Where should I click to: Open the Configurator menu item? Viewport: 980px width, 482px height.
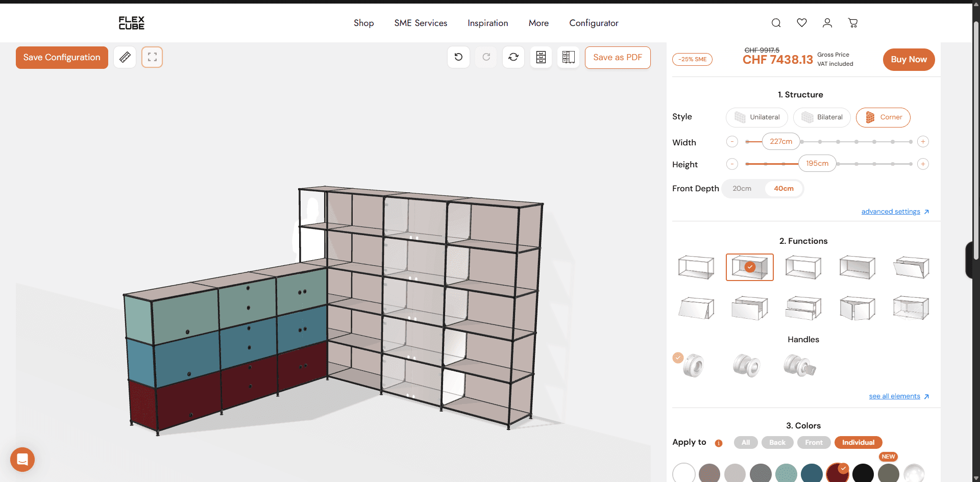pos(594,23)
